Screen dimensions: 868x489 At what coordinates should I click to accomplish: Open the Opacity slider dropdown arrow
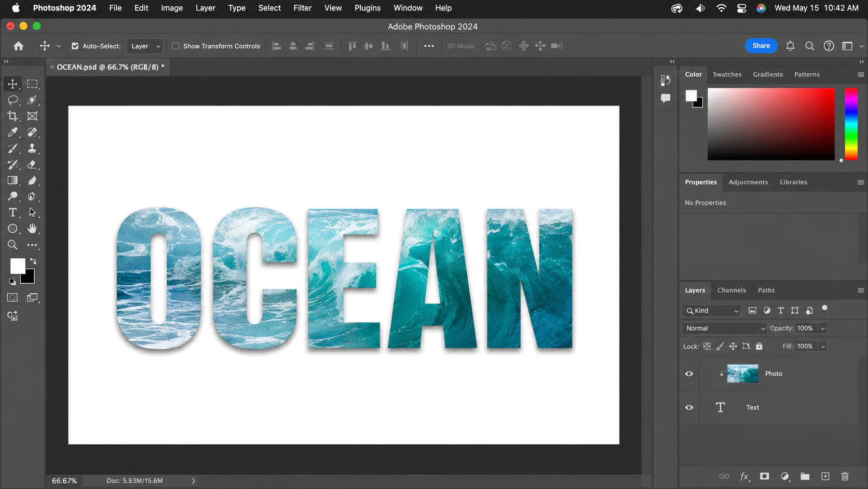(x=823, y=328)
